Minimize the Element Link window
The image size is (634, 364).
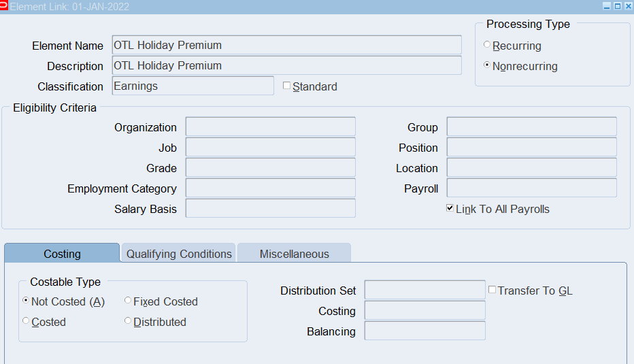point(606,6)
